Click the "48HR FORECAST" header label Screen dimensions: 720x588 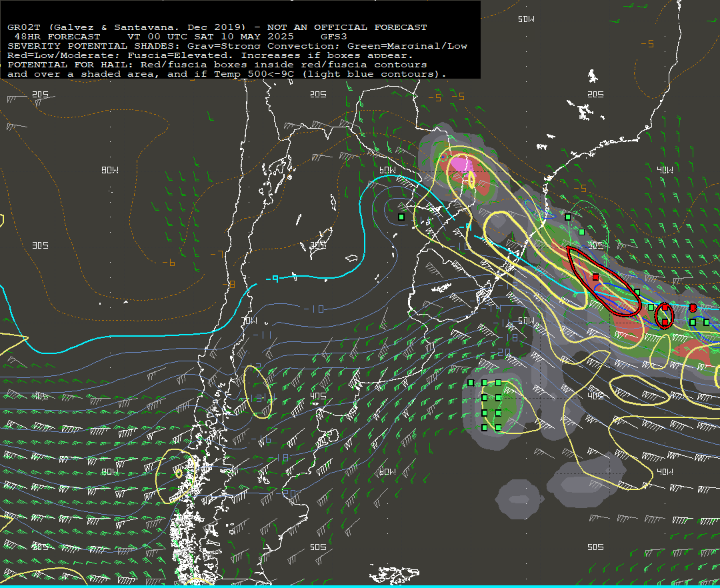click(57, 37)
